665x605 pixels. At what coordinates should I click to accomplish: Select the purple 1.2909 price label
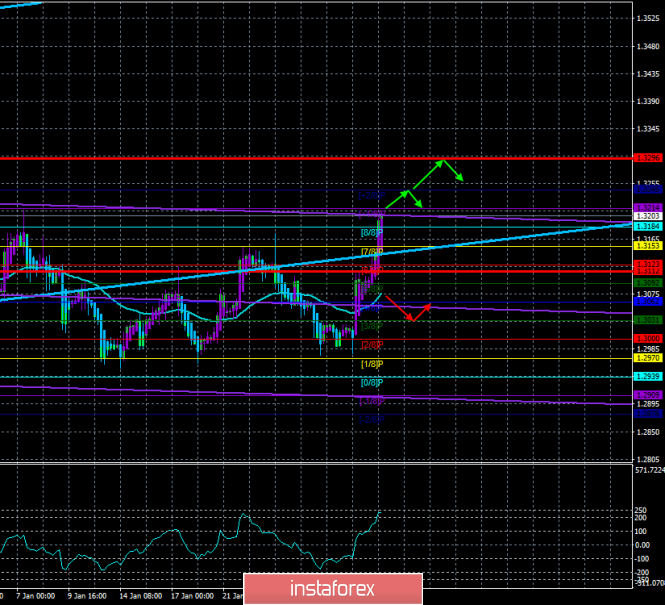pyautogui.click(x=648, y=395)
